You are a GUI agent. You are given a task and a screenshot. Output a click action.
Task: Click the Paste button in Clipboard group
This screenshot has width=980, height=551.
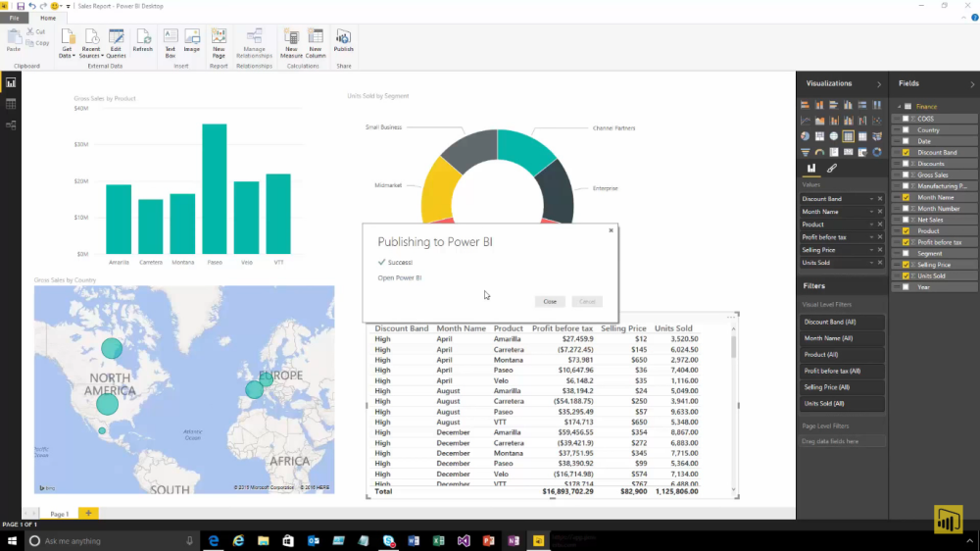coord(13,40)
